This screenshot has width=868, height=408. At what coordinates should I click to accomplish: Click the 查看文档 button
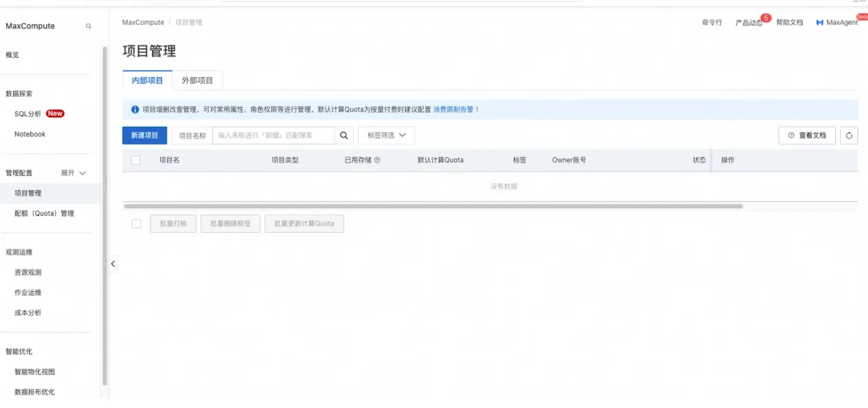click(x=807, y=136)
